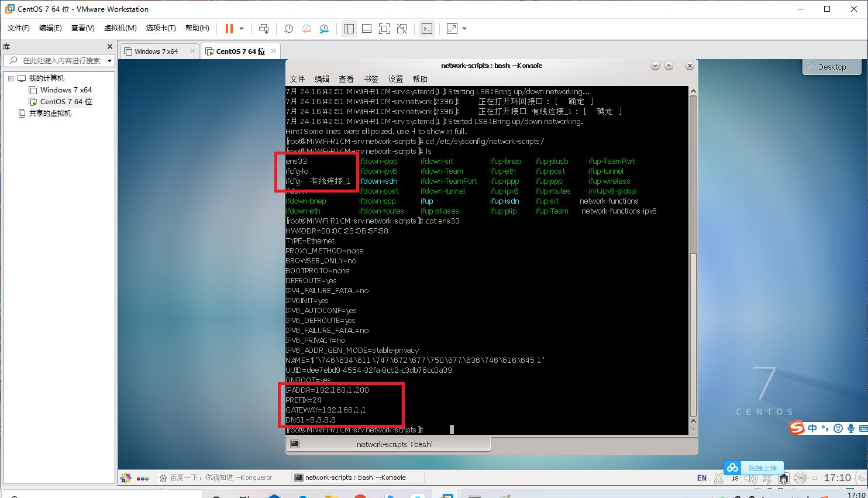Click the Sogou 中 language toggle
868x498 pixels.
coord(812,428)
